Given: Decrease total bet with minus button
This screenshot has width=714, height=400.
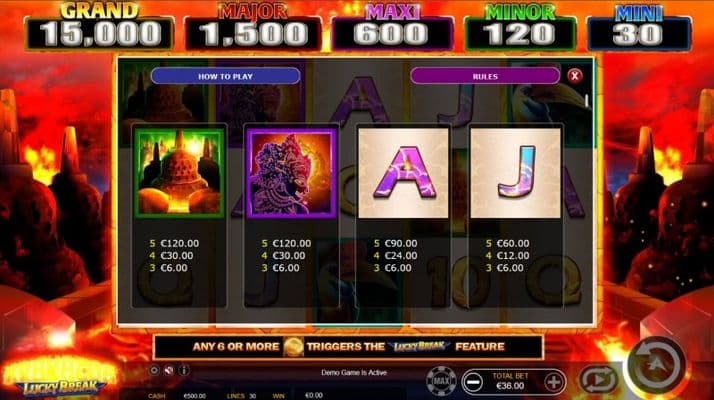Looking at the screenshot, I should [x=473, y=382].
